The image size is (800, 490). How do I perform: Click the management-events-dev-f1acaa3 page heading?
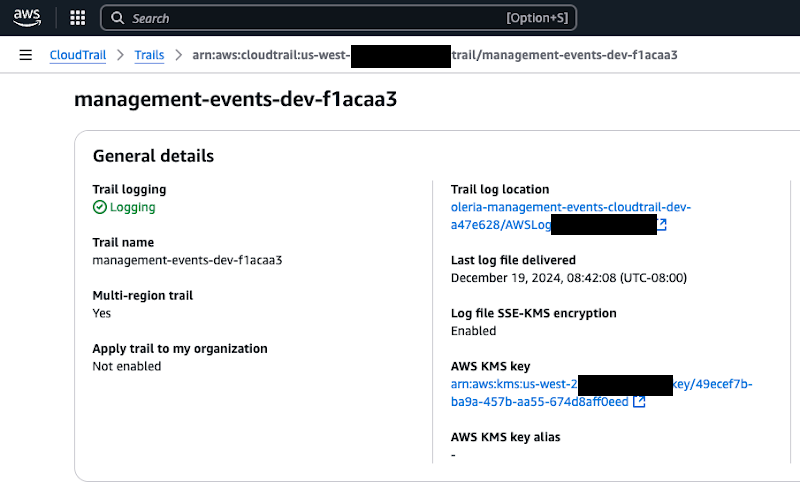235,99
